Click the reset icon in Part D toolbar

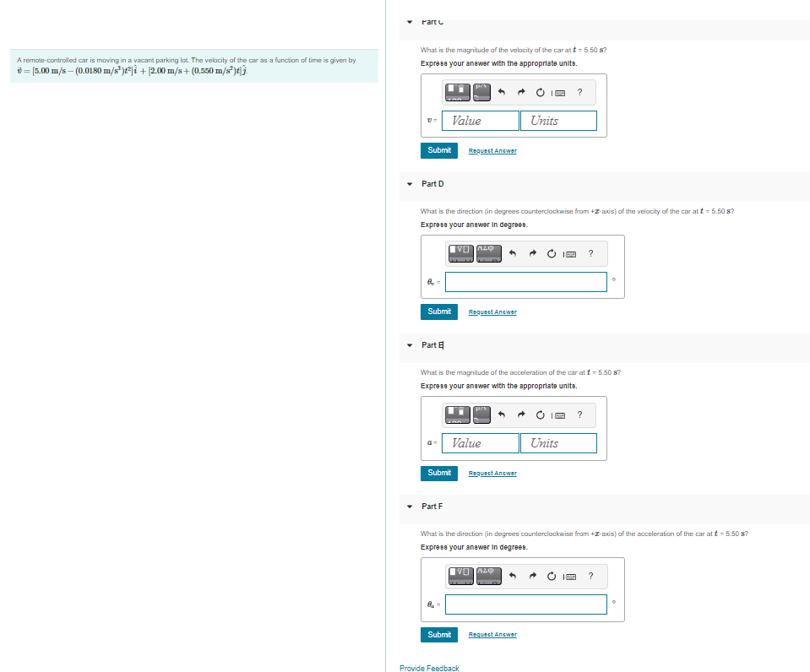coord(552,252)
